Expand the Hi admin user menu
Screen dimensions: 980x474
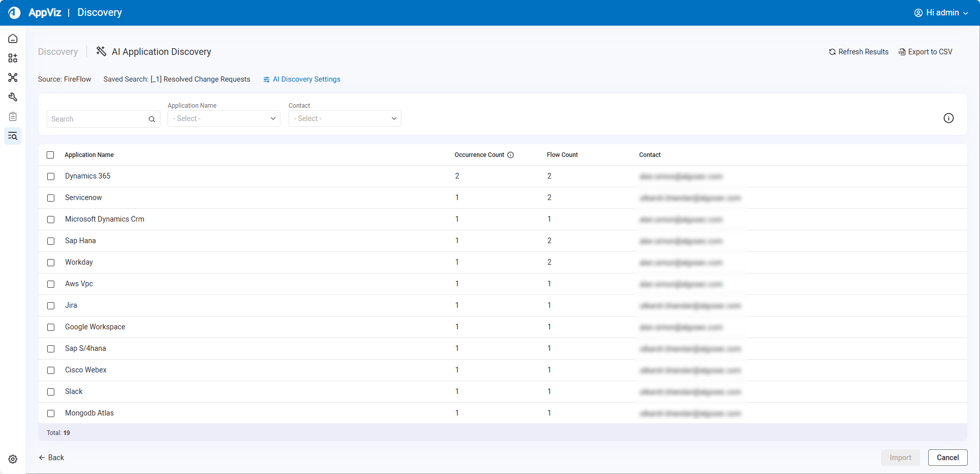click(x=941, y=13)
